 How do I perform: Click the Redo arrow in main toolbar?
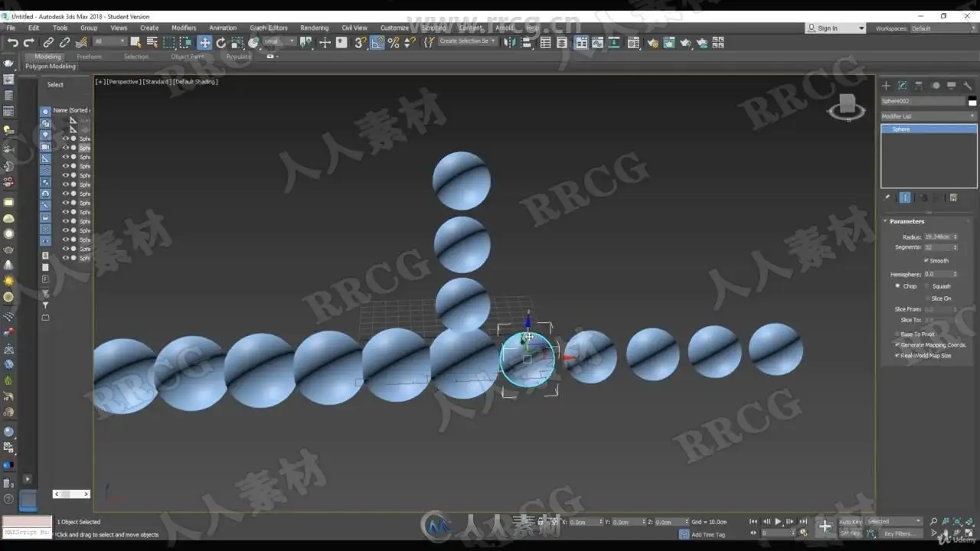(x=29, y=43)
